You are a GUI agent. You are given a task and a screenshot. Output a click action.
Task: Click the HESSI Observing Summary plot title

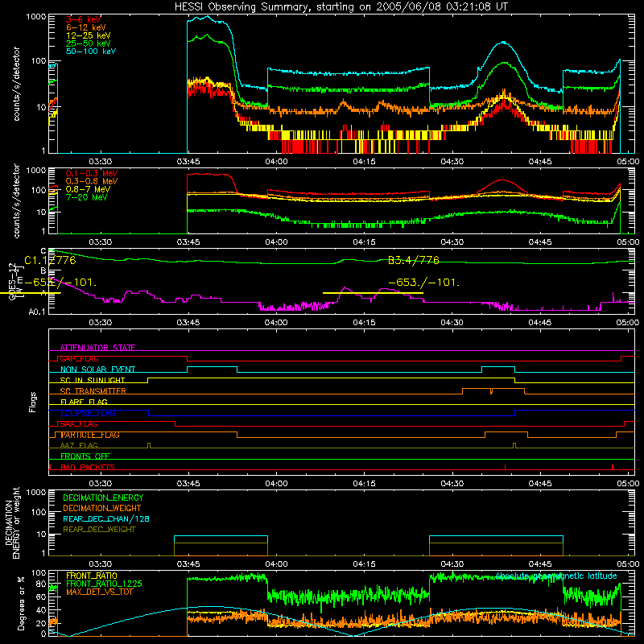(x=341, y=7)
